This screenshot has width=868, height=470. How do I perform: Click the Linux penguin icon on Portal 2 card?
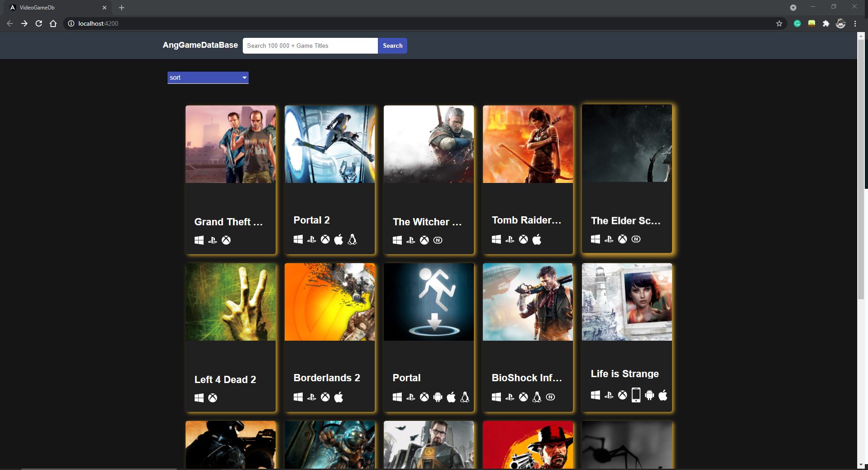tap(352, 239)
